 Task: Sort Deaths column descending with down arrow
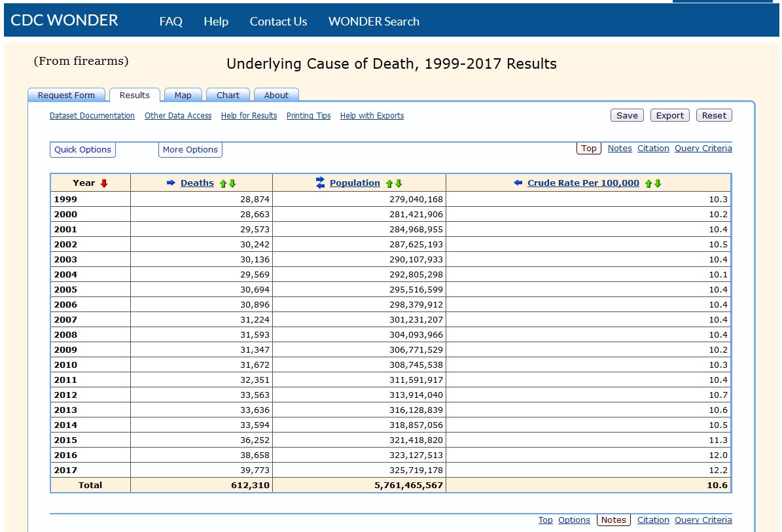point(232,183)
